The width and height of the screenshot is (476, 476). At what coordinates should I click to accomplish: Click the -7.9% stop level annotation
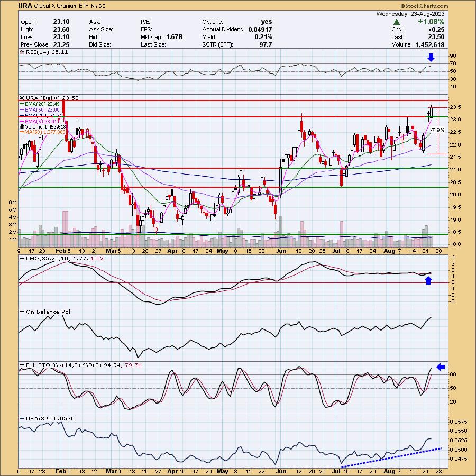coord(437,130)
